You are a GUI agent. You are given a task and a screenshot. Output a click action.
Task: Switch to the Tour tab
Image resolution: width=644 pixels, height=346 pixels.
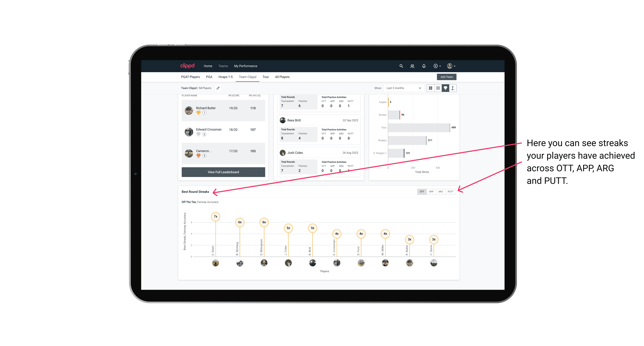tap(266, 77)
